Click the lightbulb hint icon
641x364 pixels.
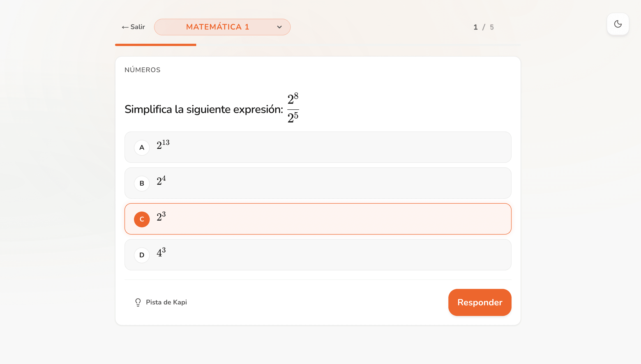tap(138, 302)
